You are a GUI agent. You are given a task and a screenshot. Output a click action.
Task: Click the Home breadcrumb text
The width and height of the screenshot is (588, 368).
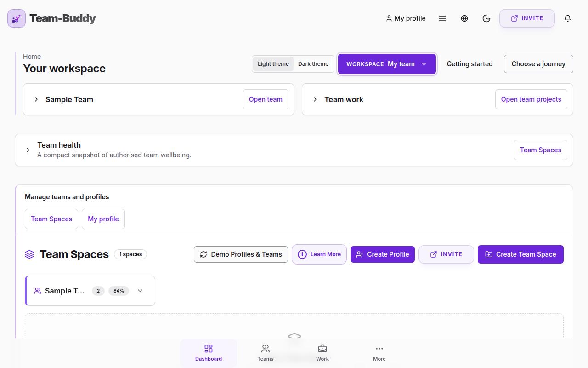tap(32, 57)
